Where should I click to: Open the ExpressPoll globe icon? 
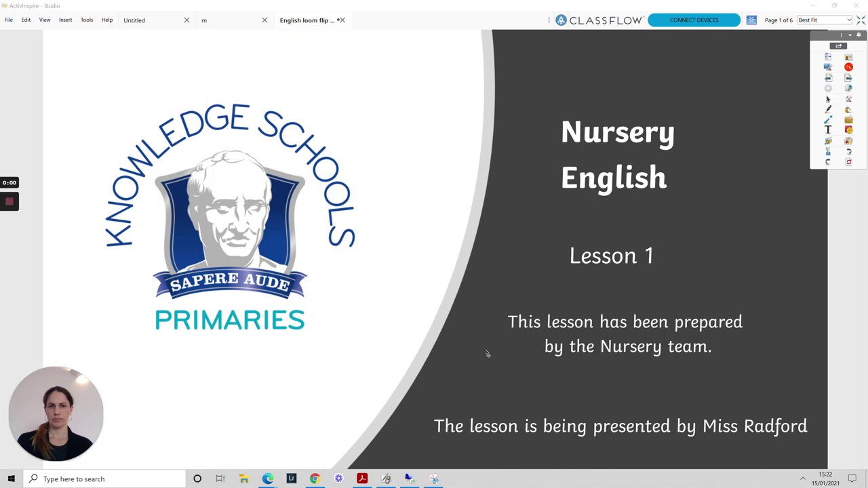click(x=848, y=88)
